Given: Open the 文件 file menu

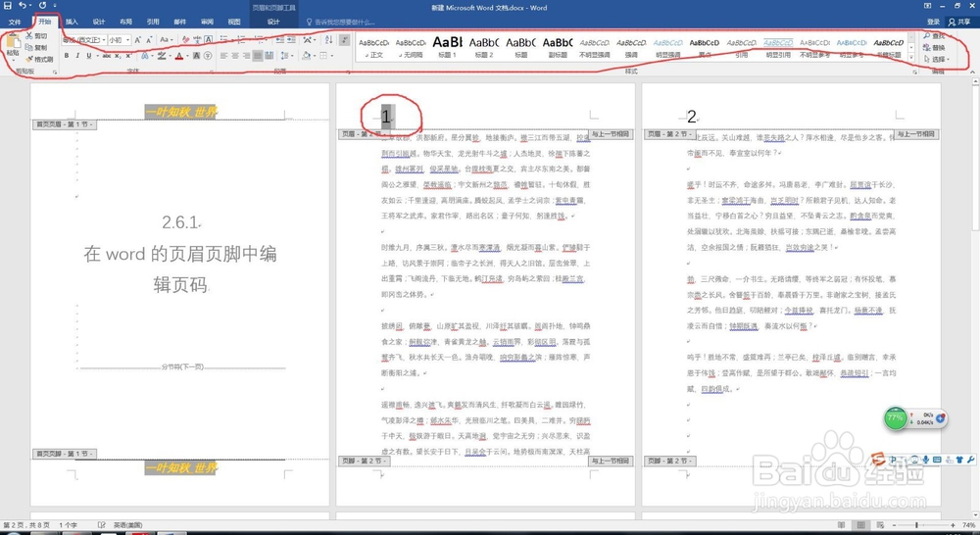Looking at the screenshot, I should click(15, 22).
